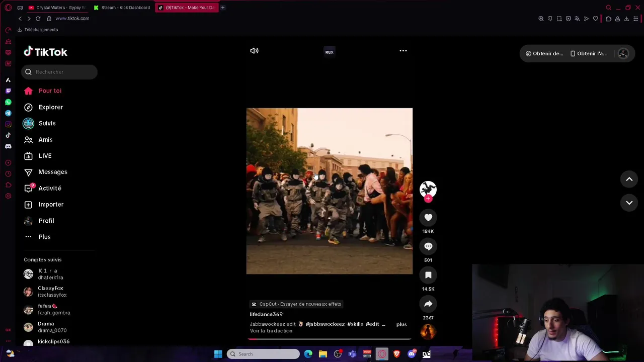The image size is (644, 362).
Task: Open browser zoom magnifier icon
Action: pyautogui.click(x=541, y=19)
